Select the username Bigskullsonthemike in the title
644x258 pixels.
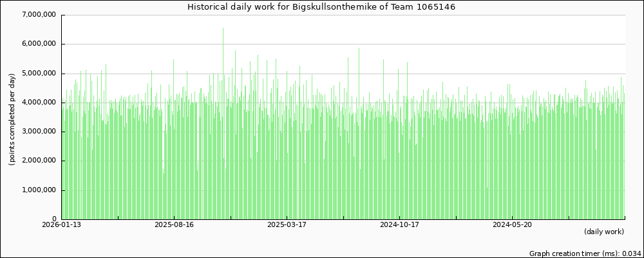point(343,7)
